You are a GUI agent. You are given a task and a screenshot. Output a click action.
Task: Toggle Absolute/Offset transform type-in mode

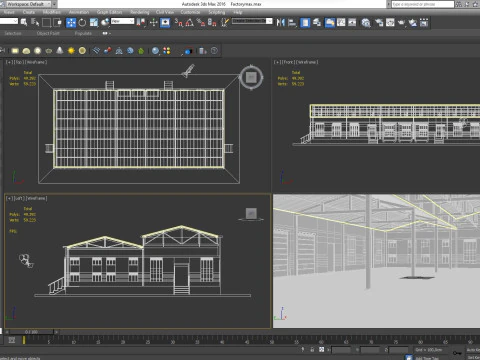point(321,349)
